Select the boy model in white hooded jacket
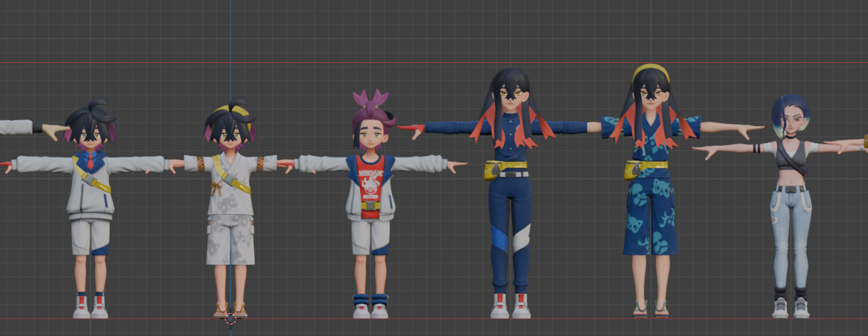 [90, 196]
